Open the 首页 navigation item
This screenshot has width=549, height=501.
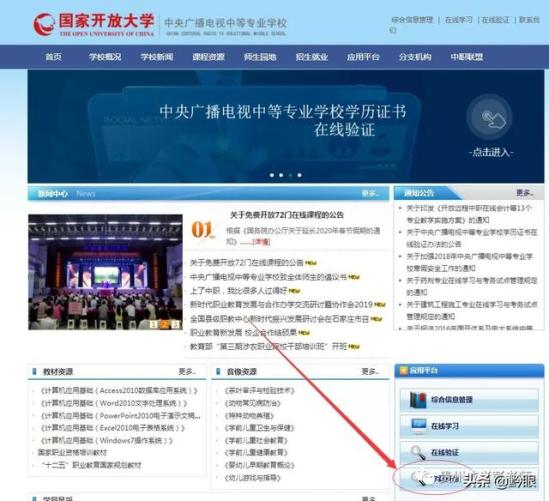[54, 57]
